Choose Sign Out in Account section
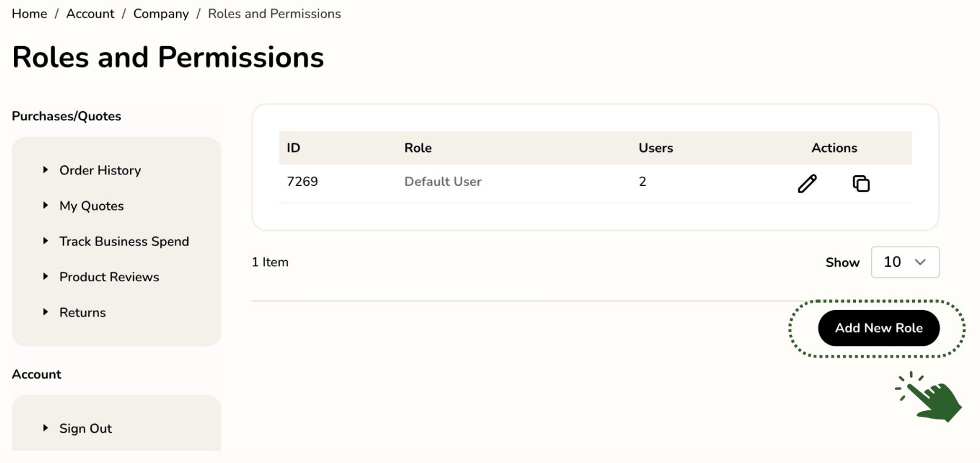 tap(86, 428)
